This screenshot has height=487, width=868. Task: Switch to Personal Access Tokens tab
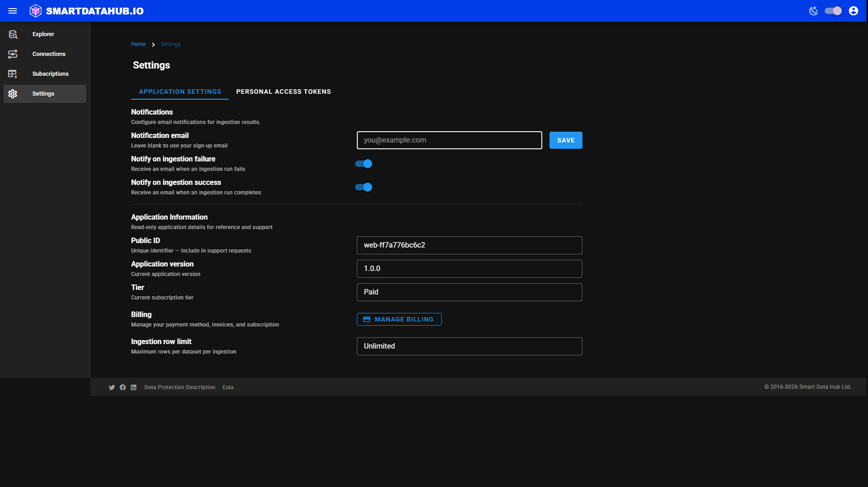click(x=284, y=92)
